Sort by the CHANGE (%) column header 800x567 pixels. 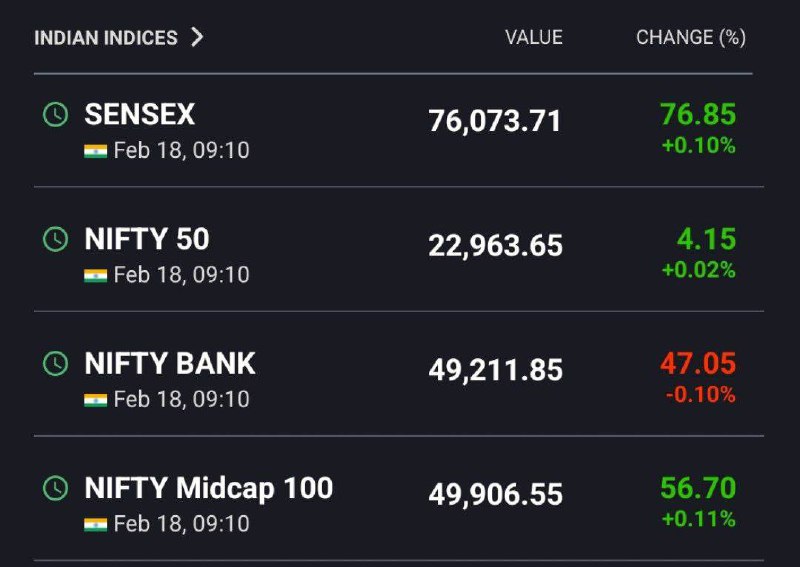tap(691, 37)
